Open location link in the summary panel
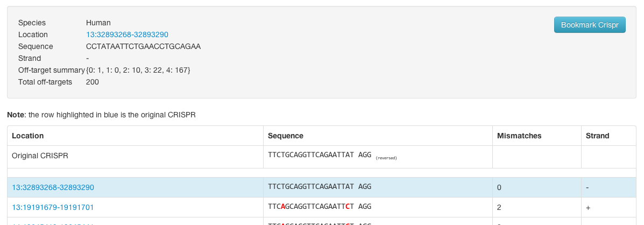This screenshot has width=644, height=225. (x=127, y=34)
